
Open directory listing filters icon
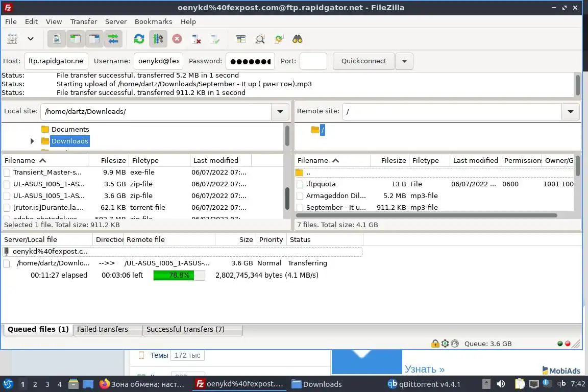click(241, 39)
